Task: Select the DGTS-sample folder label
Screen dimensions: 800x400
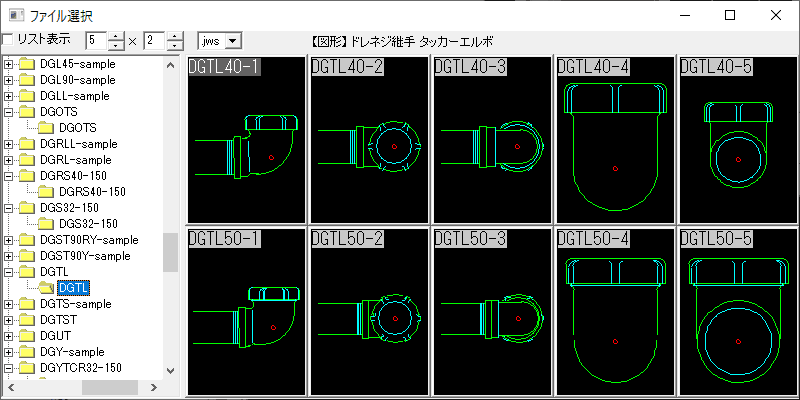Action: click(x=76, y=304)
